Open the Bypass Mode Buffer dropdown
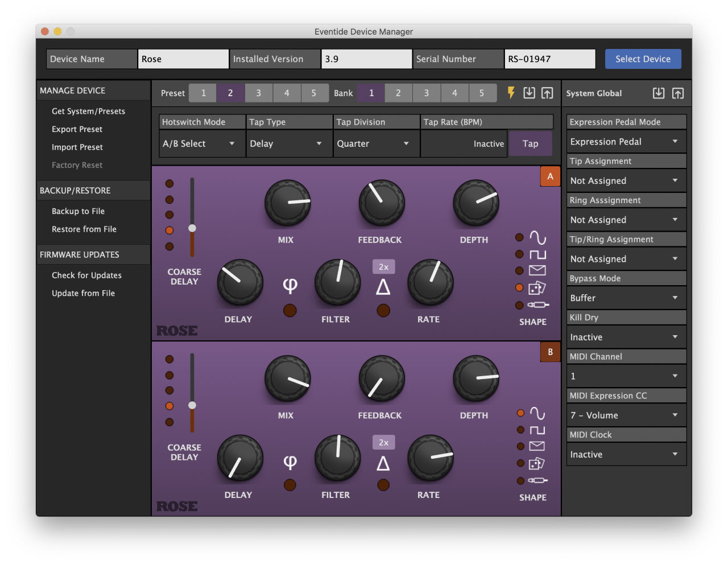The image size is (728, 564). pos(626,298)
